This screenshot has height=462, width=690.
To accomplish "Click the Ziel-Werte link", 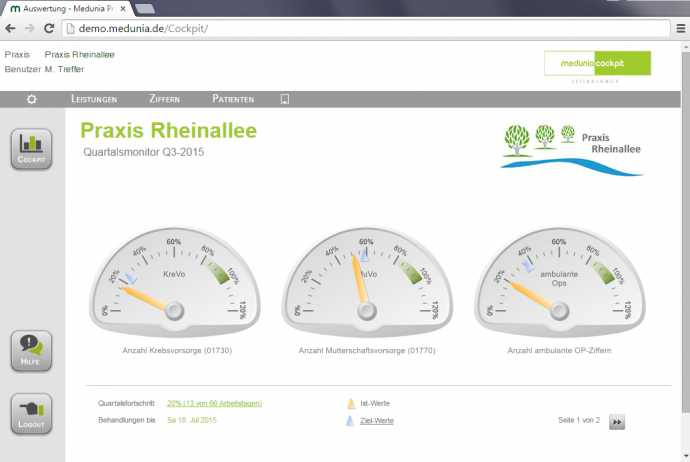I will point(376,420).
